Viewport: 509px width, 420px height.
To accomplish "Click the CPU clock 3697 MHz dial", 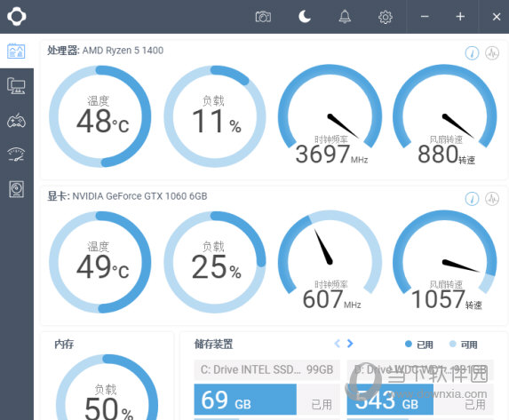I will [330, 115].
